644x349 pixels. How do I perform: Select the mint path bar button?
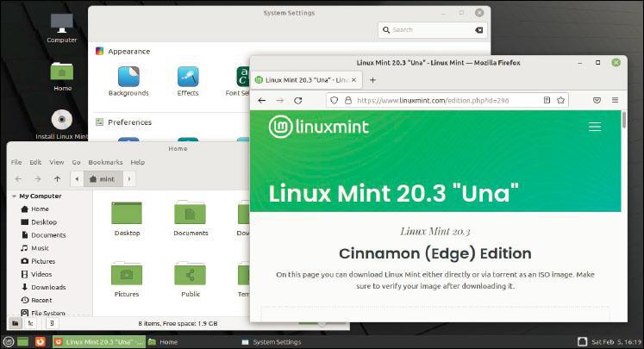point(103,179)
